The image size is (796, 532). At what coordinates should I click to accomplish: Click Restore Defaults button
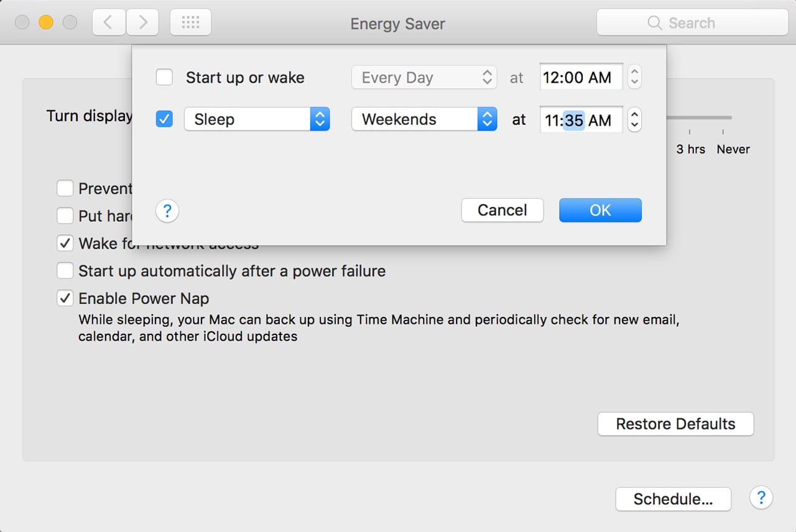point(675,424)
